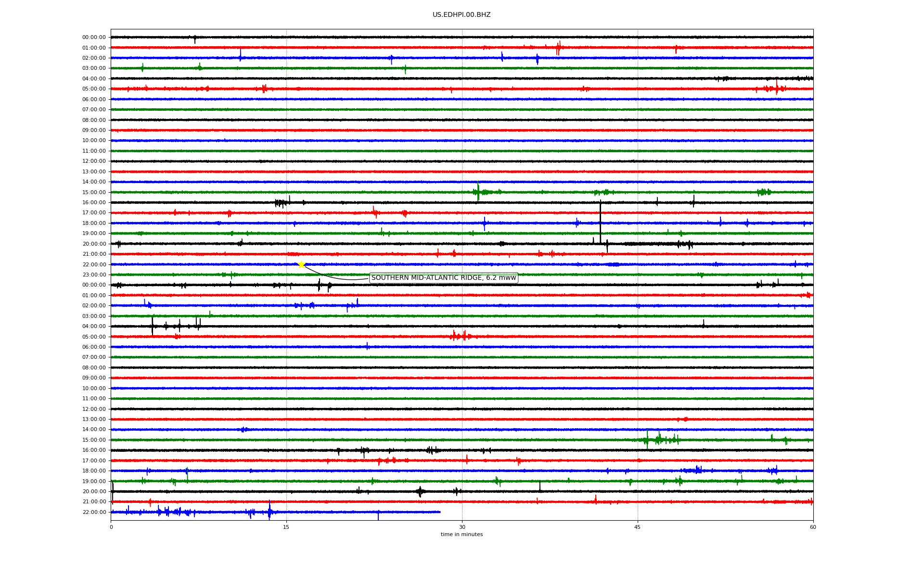The height and width of the screenshot is (578, 924).
Task: Click the x-axis tick label 45
Action: [x=638, y=527]
